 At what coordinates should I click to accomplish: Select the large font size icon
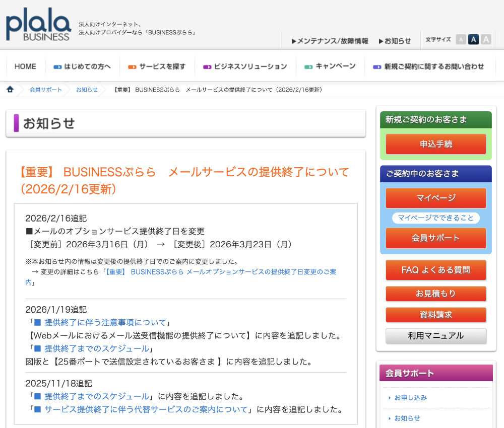tap(486, 40)
